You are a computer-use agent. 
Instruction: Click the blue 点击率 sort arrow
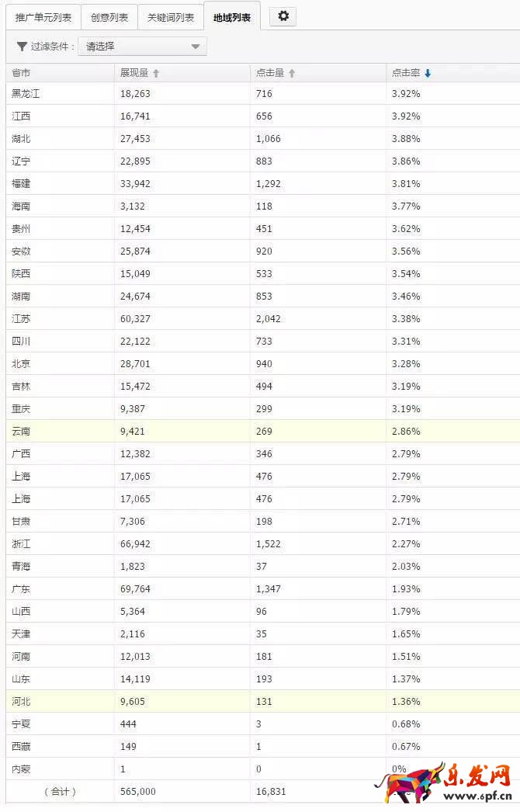428,74
